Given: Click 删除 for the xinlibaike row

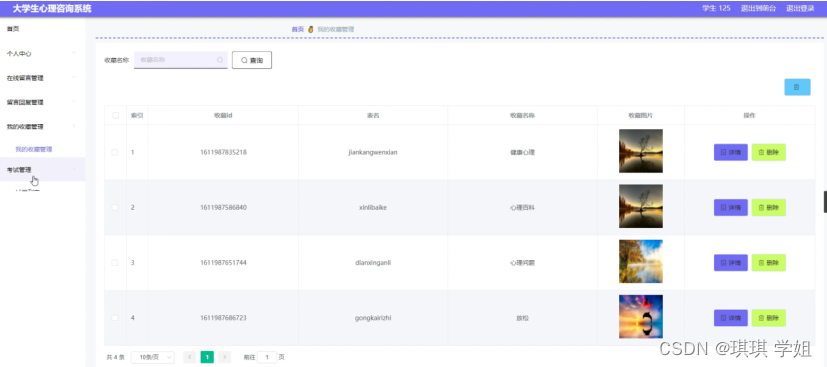Looking at the screenshot, I should (x=768, y=207).
